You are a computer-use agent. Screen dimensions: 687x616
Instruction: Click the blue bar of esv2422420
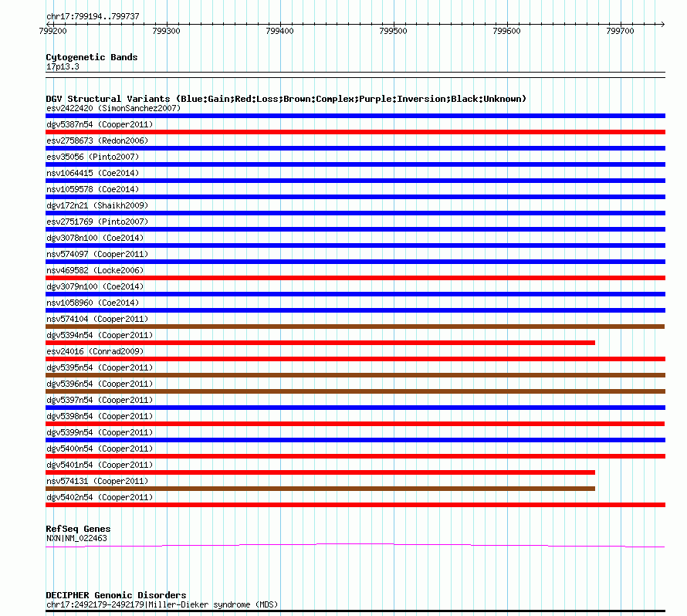[x=355, y=116]
